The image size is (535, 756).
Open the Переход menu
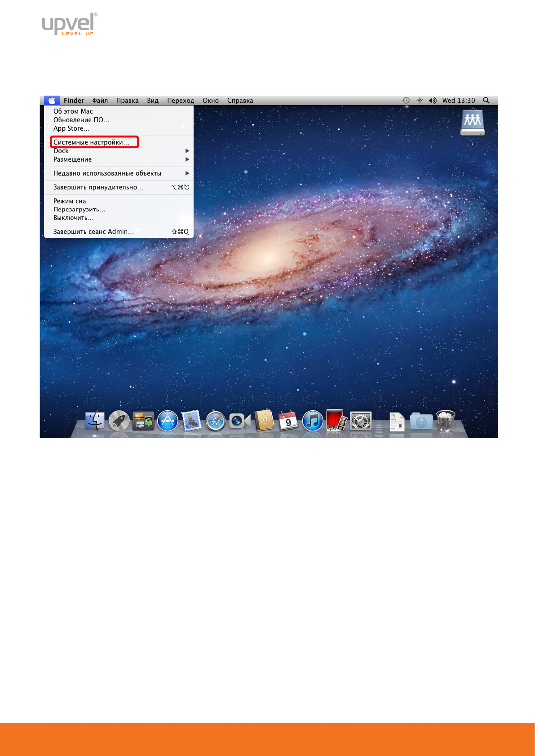tap(181, 101)
